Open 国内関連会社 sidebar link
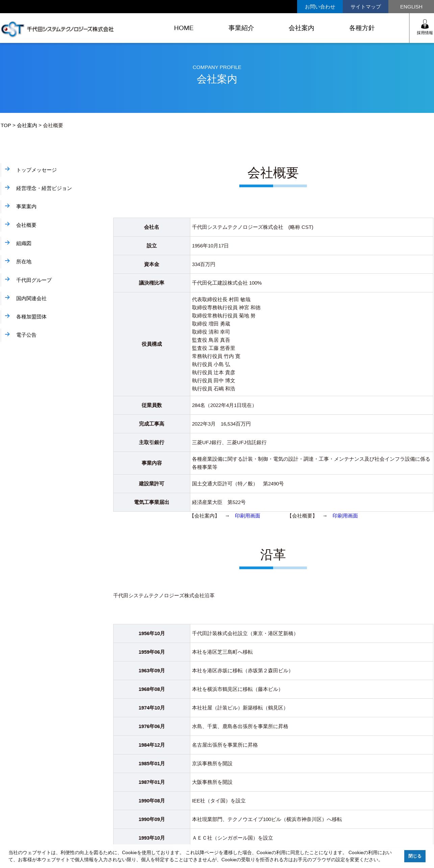Screen dimensions: 434x868 click(31, 298)
